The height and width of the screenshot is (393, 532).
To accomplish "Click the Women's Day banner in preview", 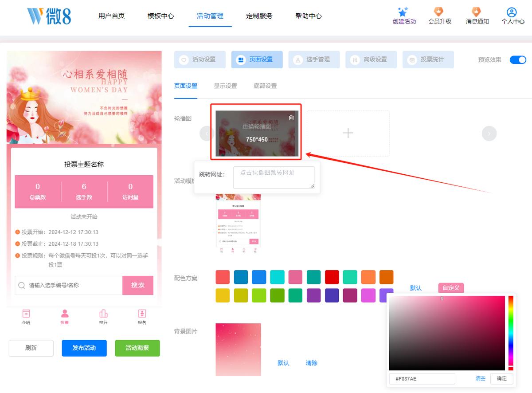I will 84,97.
